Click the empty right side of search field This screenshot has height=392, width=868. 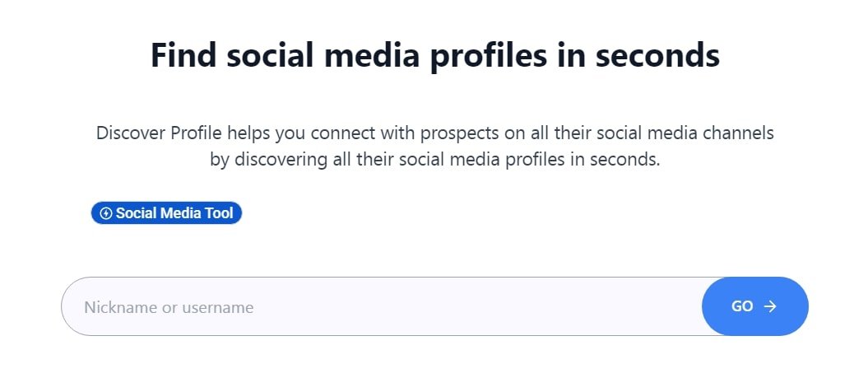tap(576, 306)
